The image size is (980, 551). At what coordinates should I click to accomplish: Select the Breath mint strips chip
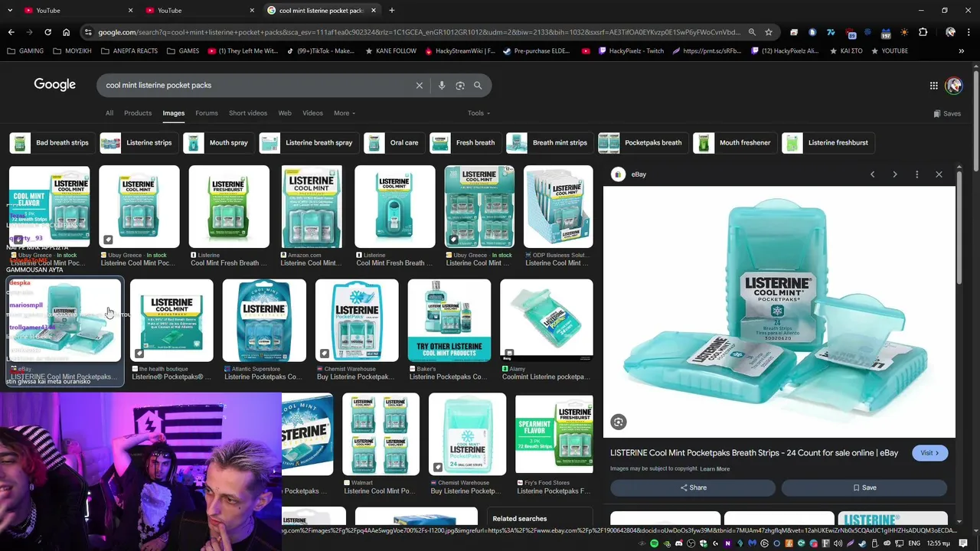(550, 142)
